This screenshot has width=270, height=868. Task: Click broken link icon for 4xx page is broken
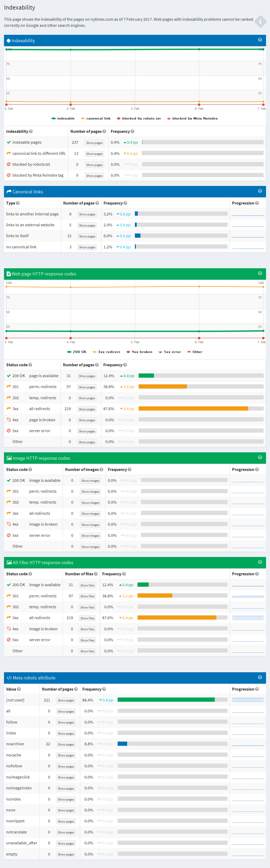pos(9,419)
